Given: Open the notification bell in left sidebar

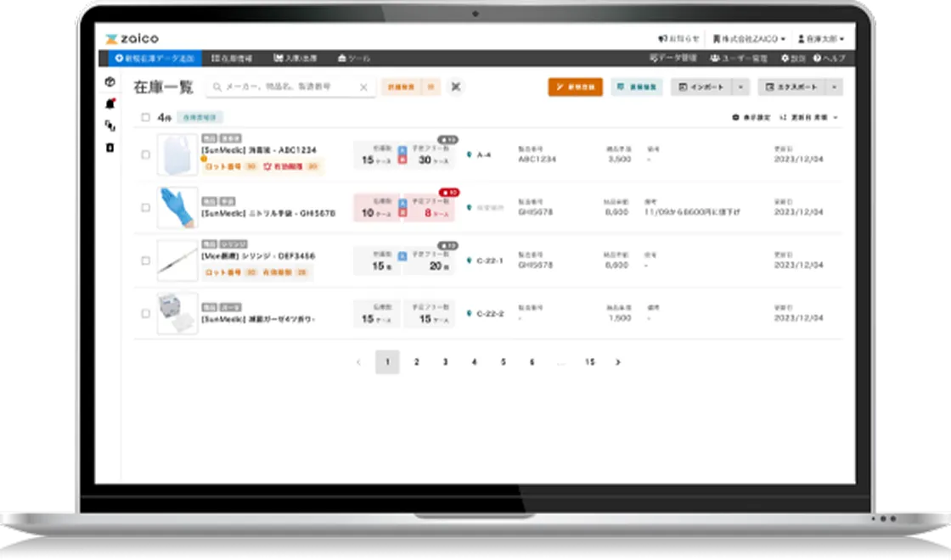Looking at the screenshot, I should pos(110,104).
